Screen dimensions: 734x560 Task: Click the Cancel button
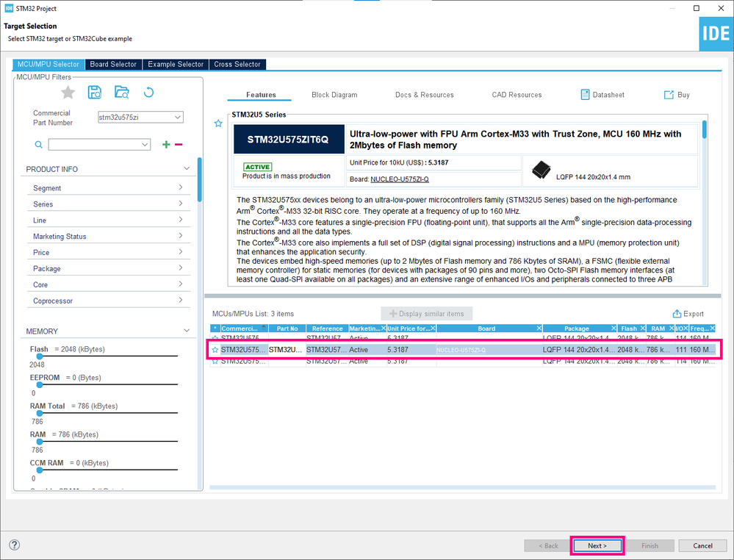pyautogui.click(x=702, y=545)
